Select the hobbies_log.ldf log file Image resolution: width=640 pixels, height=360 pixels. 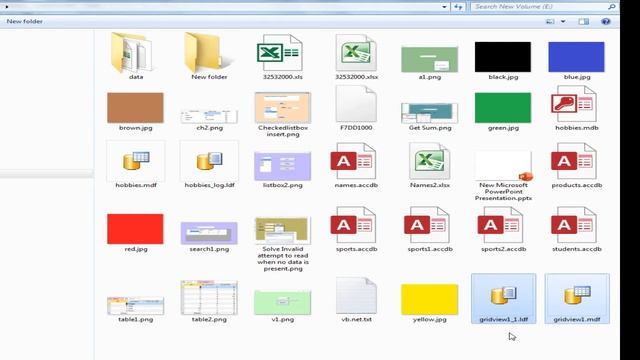coord(209,161)
